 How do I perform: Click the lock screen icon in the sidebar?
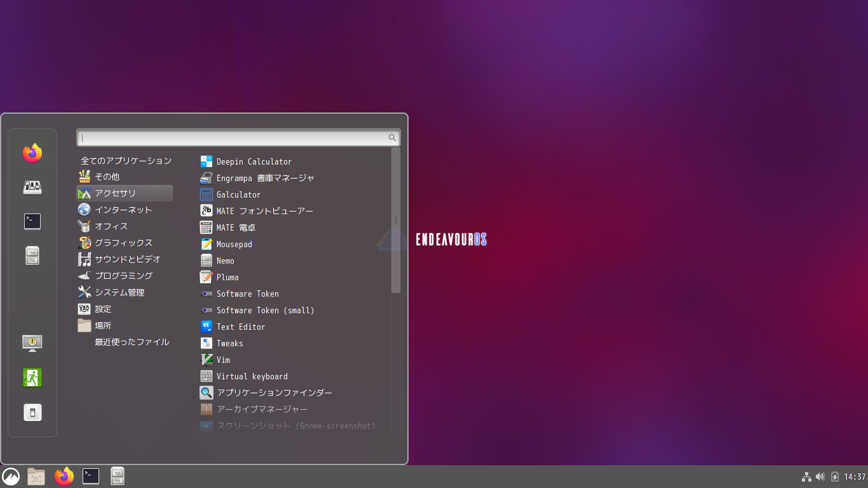32,343
